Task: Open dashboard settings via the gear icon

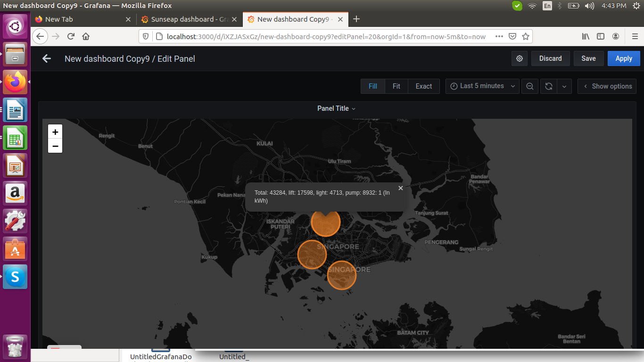Action: tap(519, 58)
